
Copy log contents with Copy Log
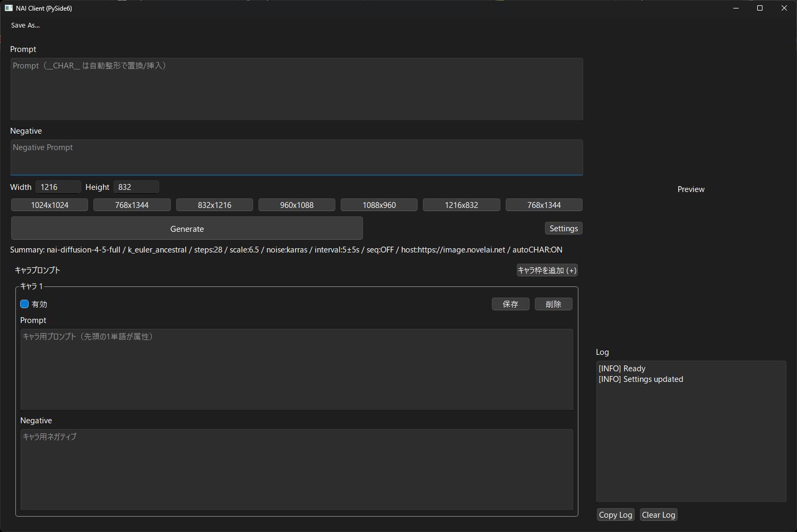click(616, 515)
